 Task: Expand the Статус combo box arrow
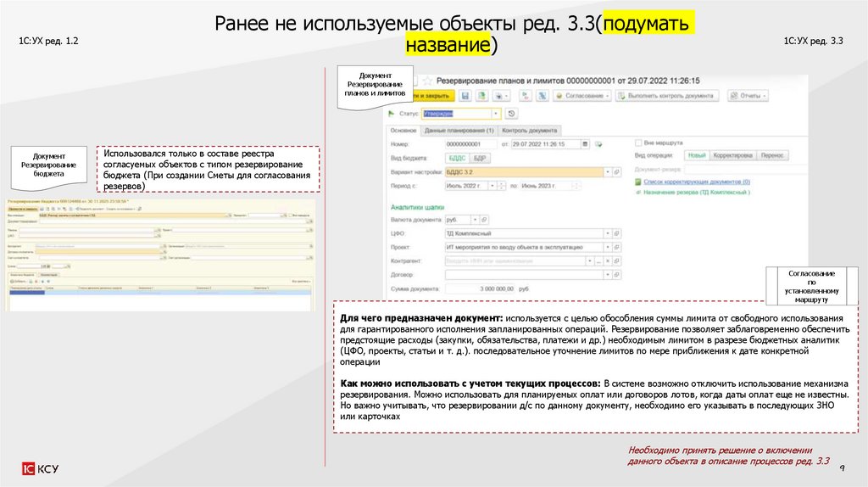495,114
